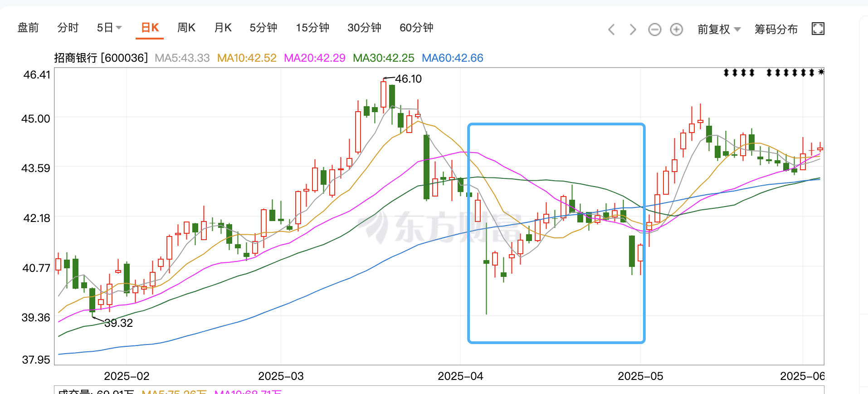
Task: Click the 2025-02 date axis label
Action: [x=127, y=376]
